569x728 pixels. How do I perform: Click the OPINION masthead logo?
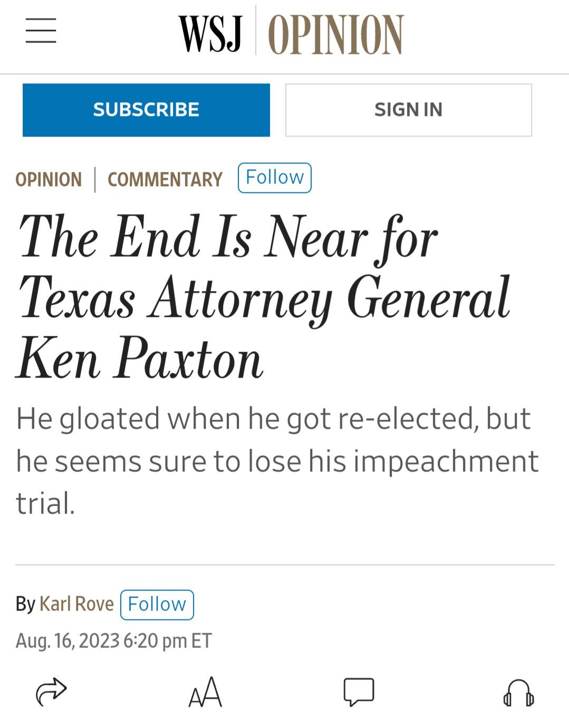335,33
